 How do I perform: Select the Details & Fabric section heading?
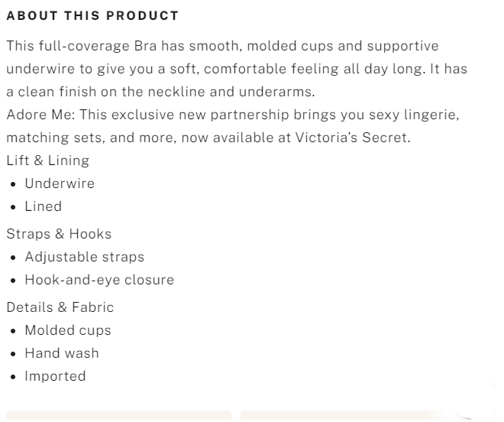coord(60,307)
